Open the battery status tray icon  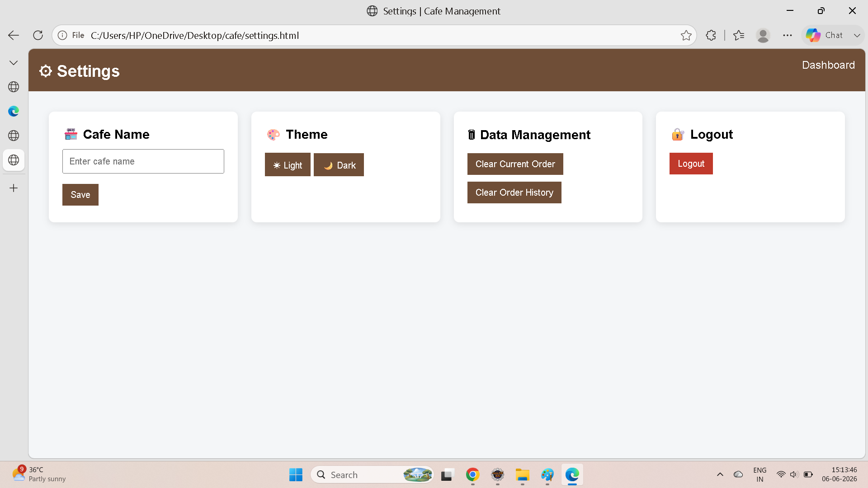(x=808, y=474)
